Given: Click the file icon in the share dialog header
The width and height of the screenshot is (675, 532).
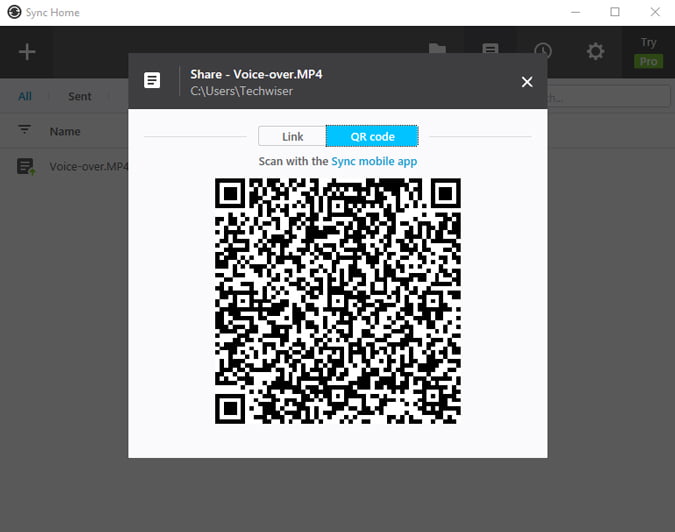Looking at the screenshot, I should (x=152, y=80).
